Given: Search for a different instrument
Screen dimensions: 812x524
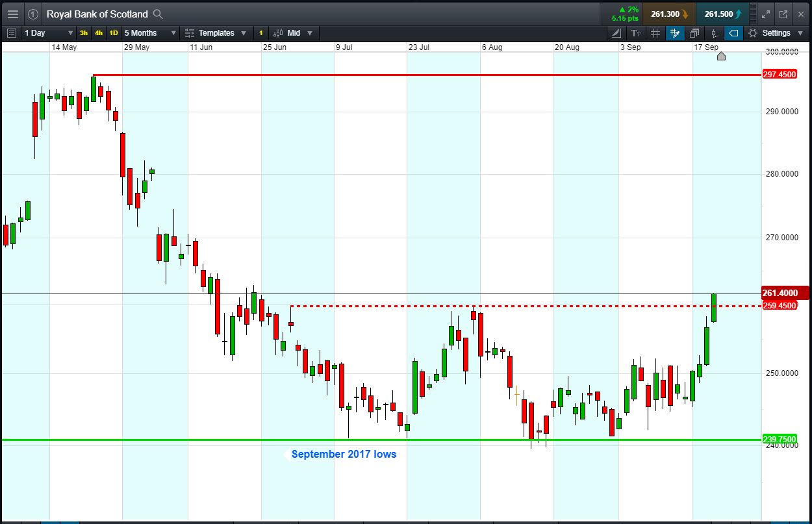Looking at the screenshot, I should (x=158, y=14).
